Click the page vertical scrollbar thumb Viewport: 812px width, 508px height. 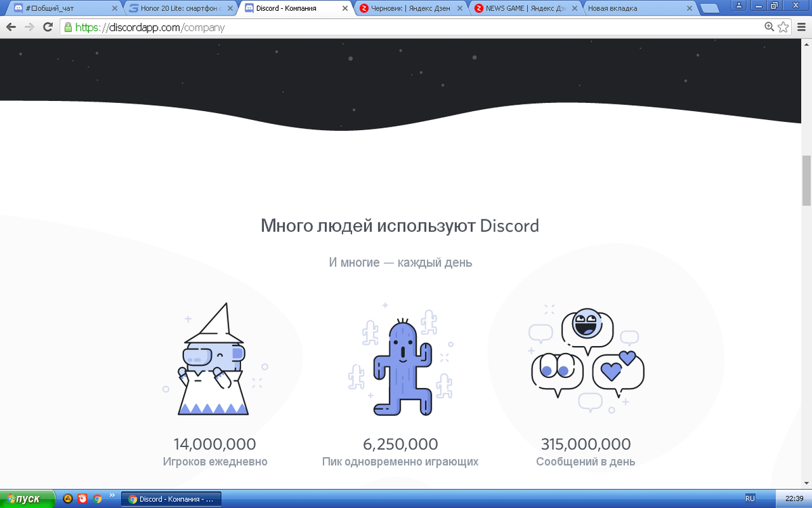pos(807,180)
